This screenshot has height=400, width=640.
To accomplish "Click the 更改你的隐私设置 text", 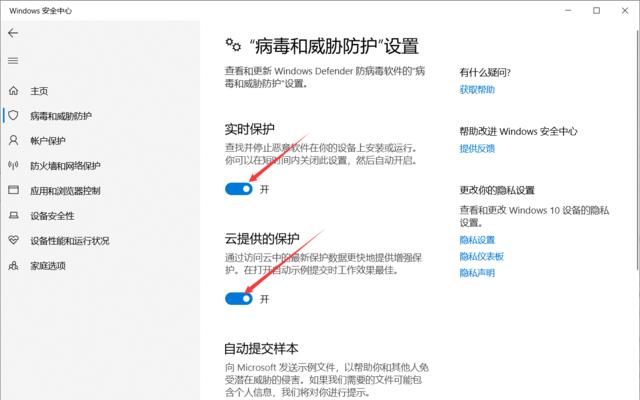I will pyautogui.click(x=497, y=190).
